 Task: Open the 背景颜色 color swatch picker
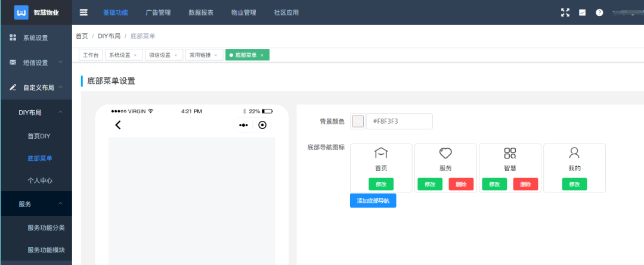[x=358, y=121]
